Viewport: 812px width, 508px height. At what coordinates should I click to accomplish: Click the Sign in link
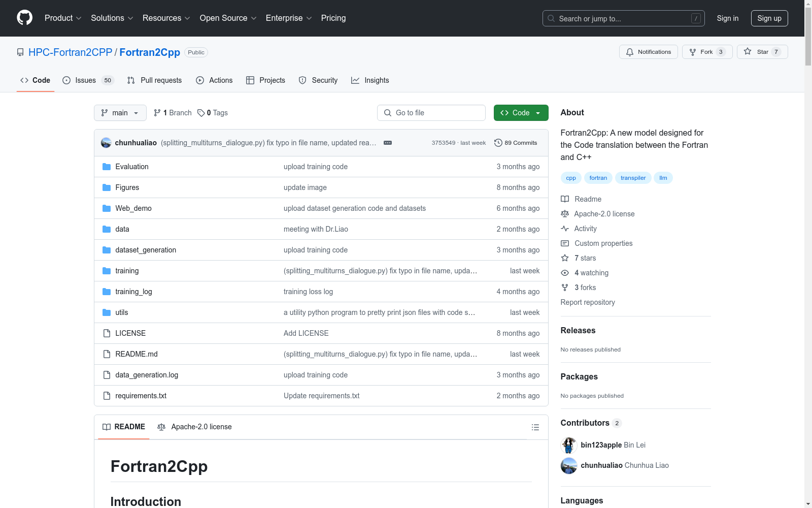[727, 18]
